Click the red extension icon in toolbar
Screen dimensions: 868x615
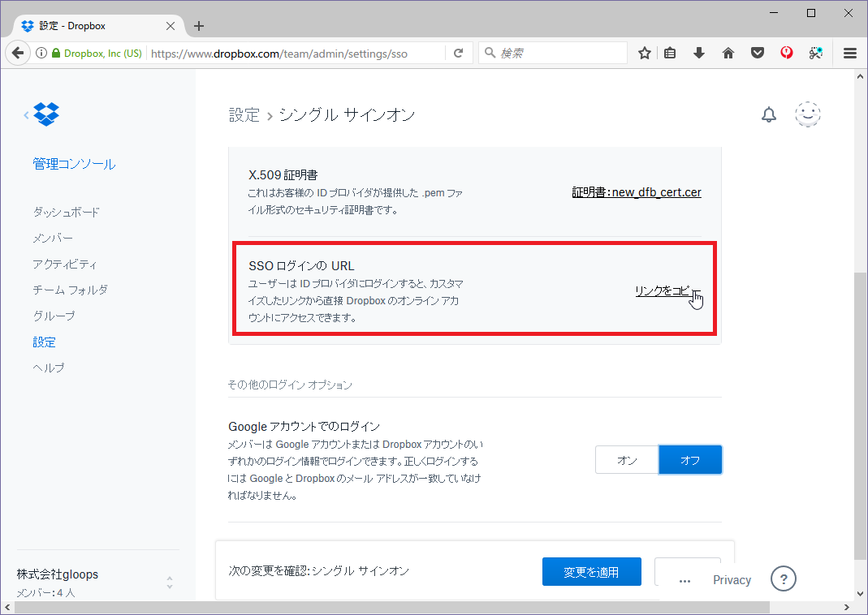787,53
